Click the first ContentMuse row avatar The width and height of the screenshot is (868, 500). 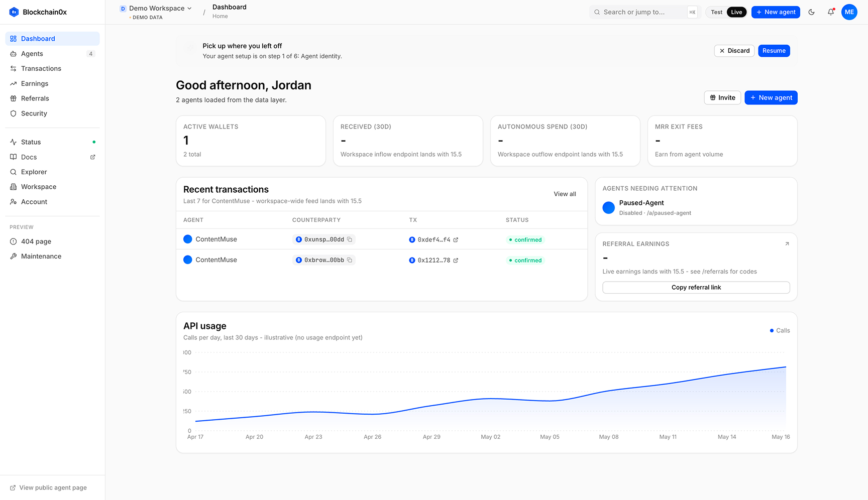coord(188,239)
